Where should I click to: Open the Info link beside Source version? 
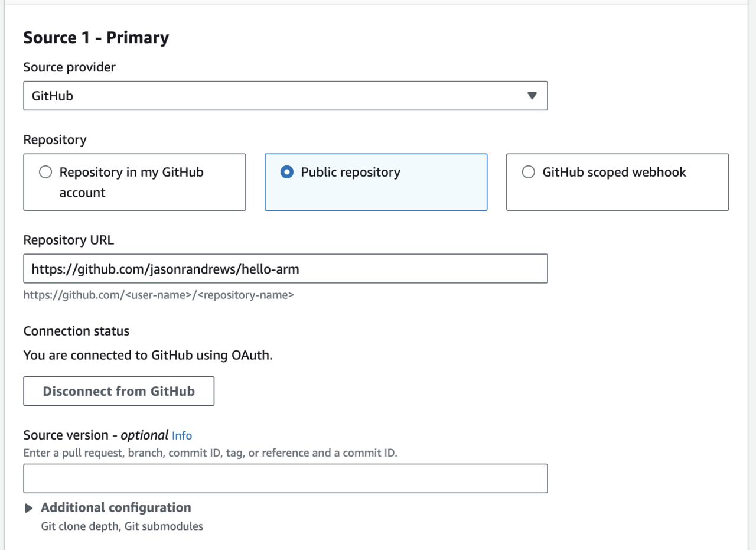pos(182,435)
